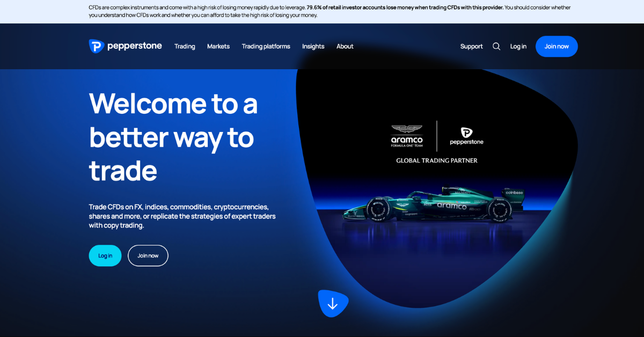Image resolution: width=644 pixels, height=337 pixels.
Task: Open the About menu
Action: coord(345,46)
